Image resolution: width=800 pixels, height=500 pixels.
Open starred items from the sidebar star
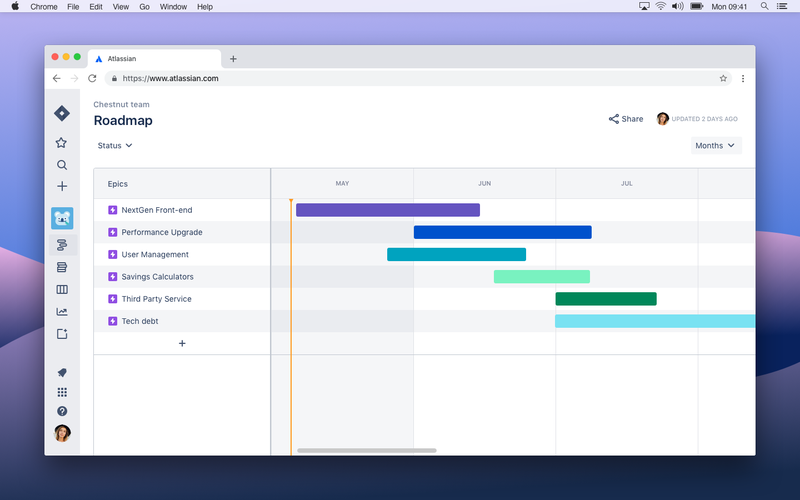(x=61, y=143)
